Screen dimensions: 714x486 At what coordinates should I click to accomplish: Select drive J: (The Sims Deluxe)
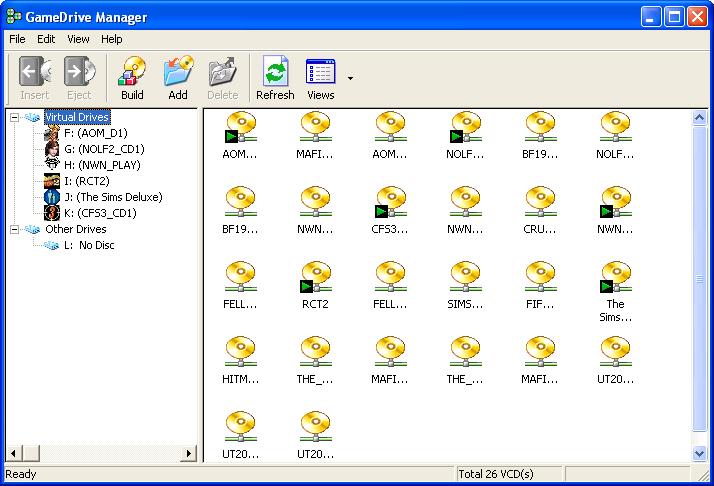coord(113,197)
